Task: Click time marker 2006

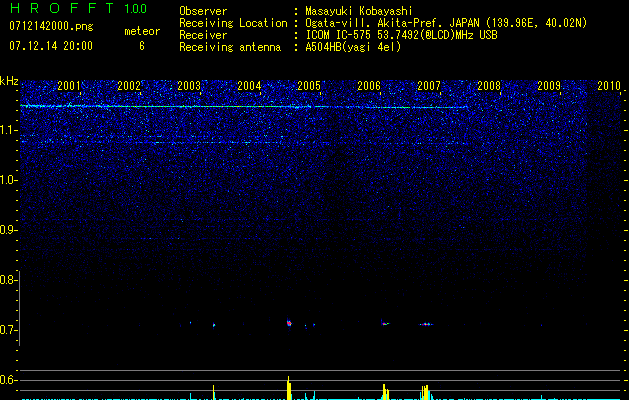Action: [369, 85]
